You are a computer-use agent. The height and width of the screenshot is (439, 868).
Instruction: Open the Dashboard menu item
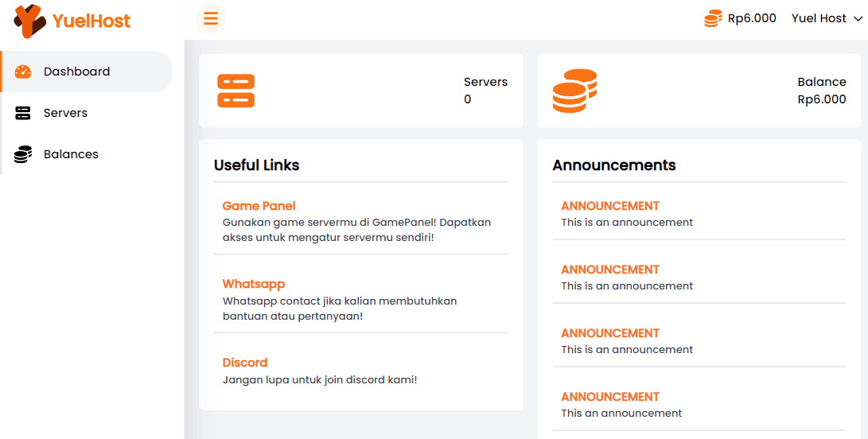coord(76,72)
